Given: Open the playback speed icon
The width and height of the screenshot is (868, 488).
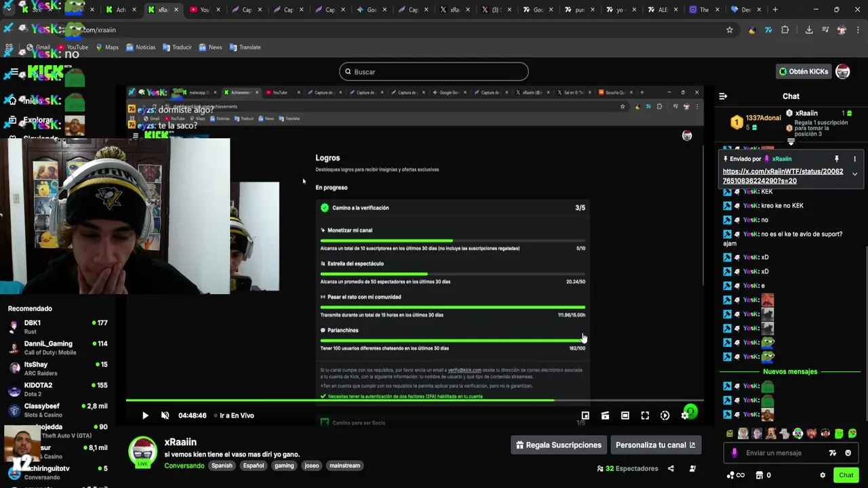Looking at the screenshot, I should (x=665, y=415).
